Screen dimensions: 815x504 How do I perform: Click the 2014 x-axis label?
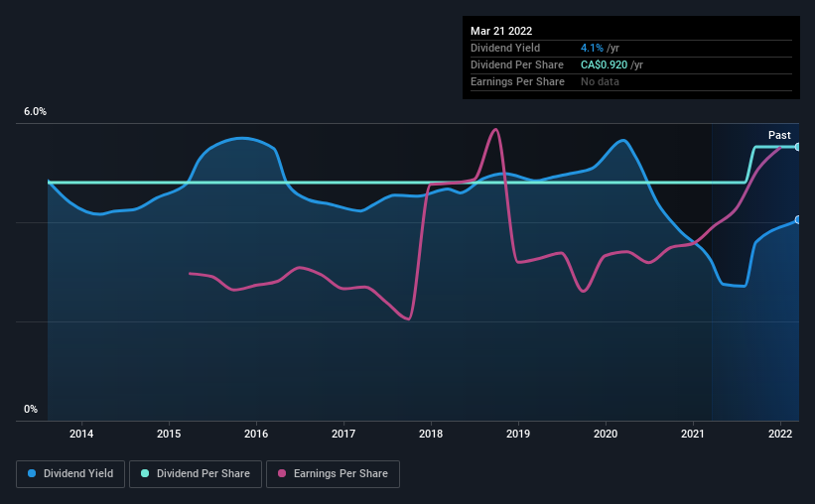click(x=81, y=434)
